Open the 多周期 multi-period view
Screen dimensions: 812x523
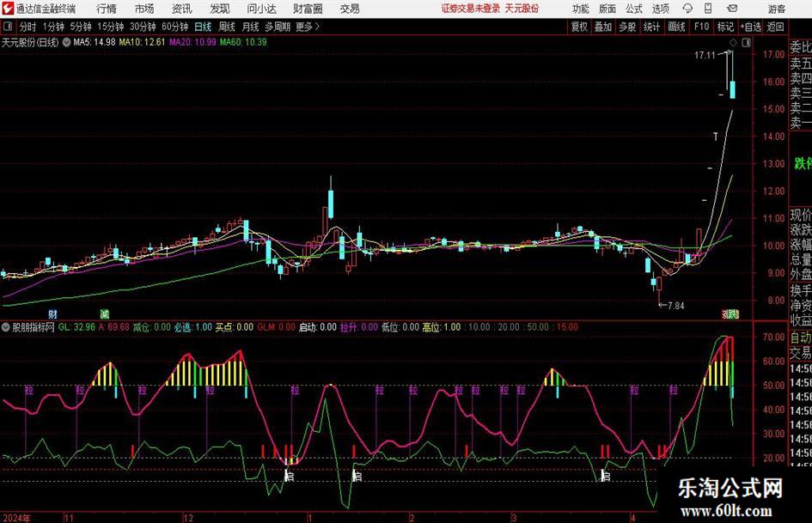(278, 27)
